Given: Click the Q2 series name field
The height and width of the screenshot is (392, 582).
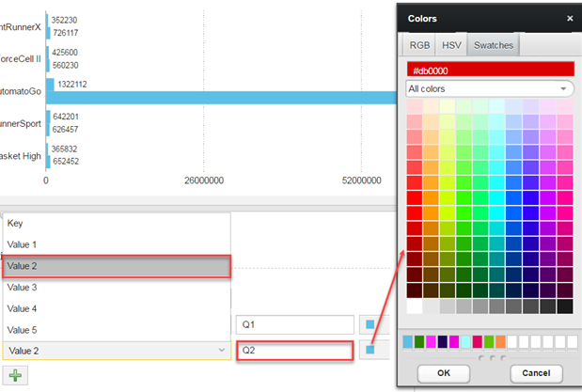Looking at the screenshot, I should (294, 351).
